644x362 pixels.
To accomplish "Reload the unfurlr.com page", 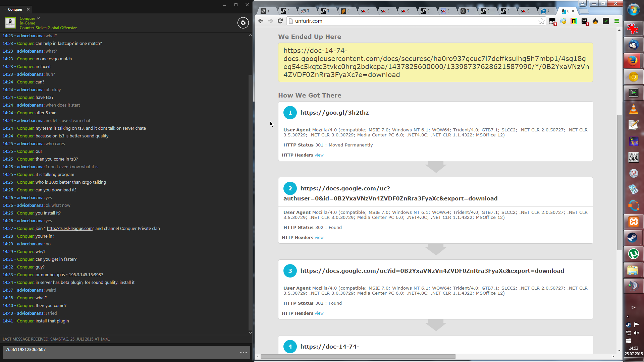I will point(280,21).
